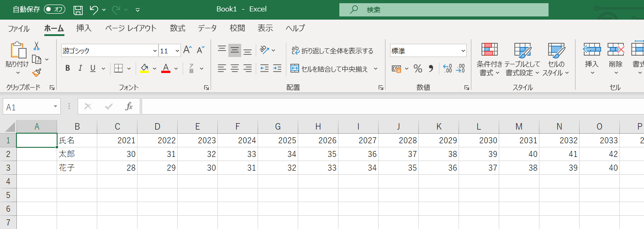This screenshot has width=644, height=229.
Task: Open Customize Quick Access Toolbar dropdown
Action: 137,10
